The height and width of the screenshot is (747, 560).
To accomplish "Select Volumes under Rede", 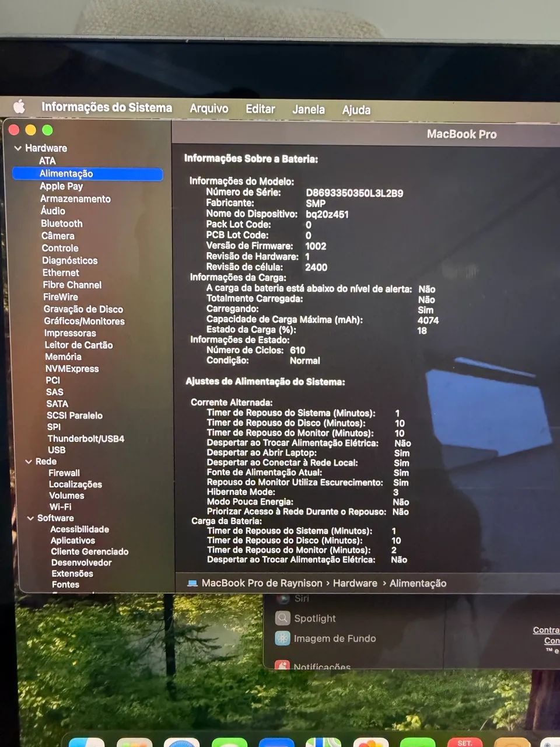I will coord(66,495).
